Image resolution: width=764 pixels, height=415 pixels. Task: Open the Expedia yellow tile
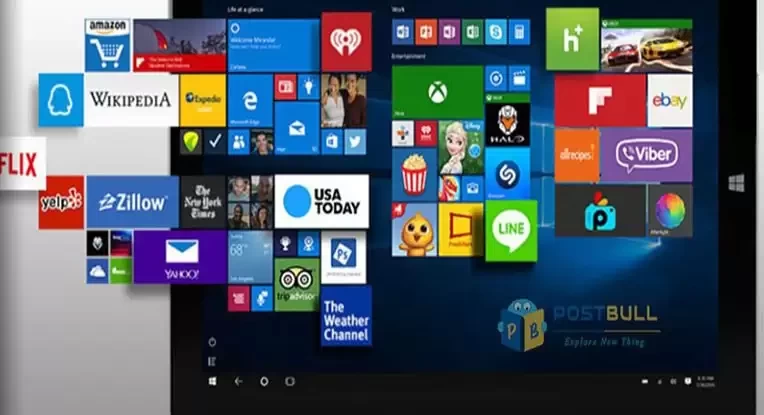[203, 100]
